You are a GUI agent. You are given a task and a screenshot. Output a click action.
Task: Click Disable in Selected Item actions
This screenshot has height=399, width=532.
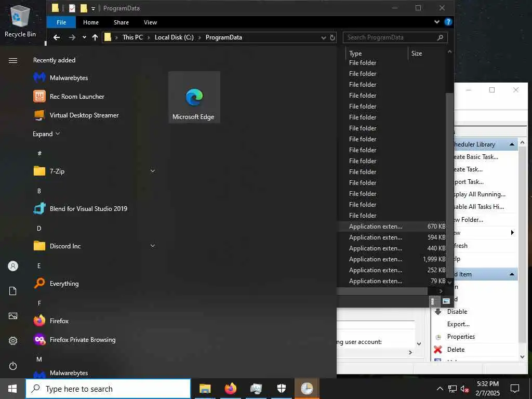tap(457, 312)
